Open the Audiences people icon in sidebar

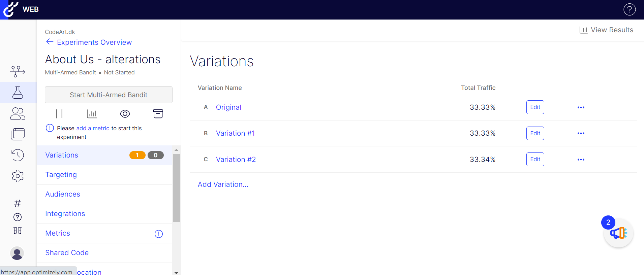coord(18,113)
